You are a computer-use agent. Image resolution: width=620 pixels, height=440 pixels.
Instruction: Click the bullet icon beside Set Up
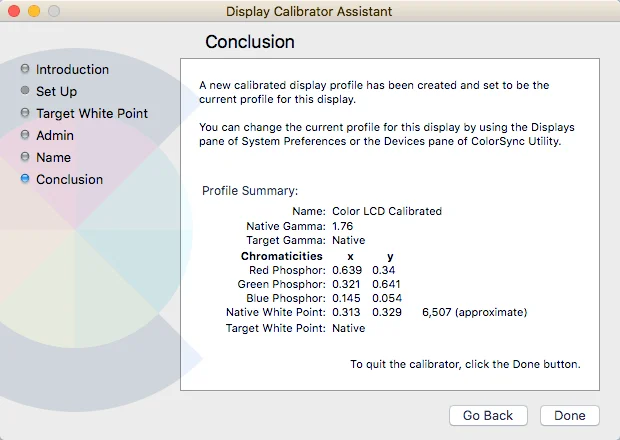tap(25, 92)
